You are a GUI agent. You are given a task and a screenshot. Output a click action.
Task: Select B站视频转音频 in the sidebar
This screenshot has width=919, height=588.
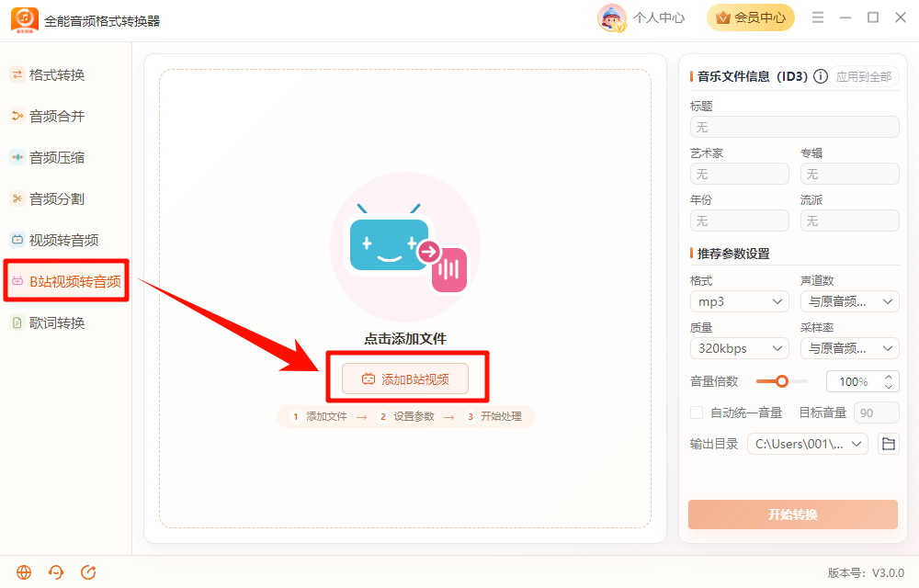click(66, 281)
